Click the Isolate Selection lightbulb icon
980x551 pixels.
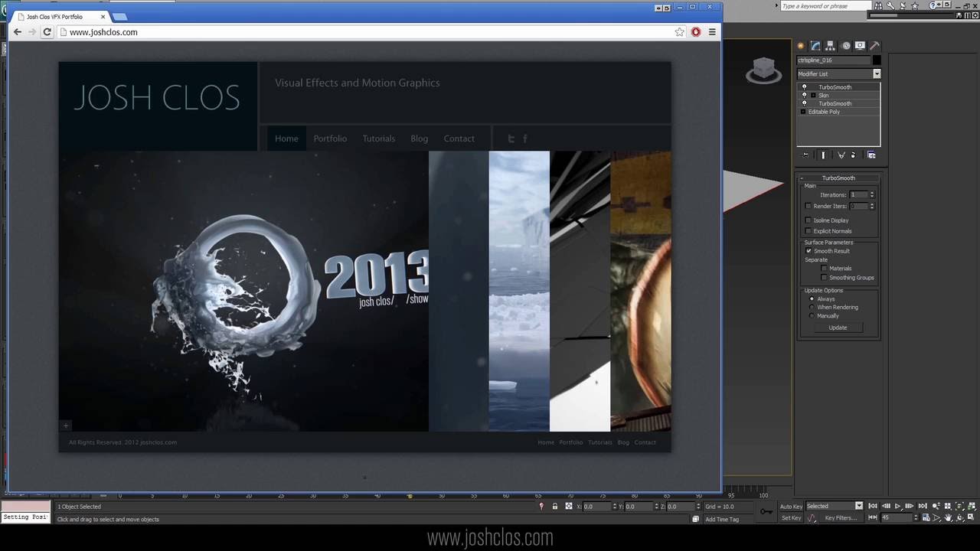click(541, 506)
